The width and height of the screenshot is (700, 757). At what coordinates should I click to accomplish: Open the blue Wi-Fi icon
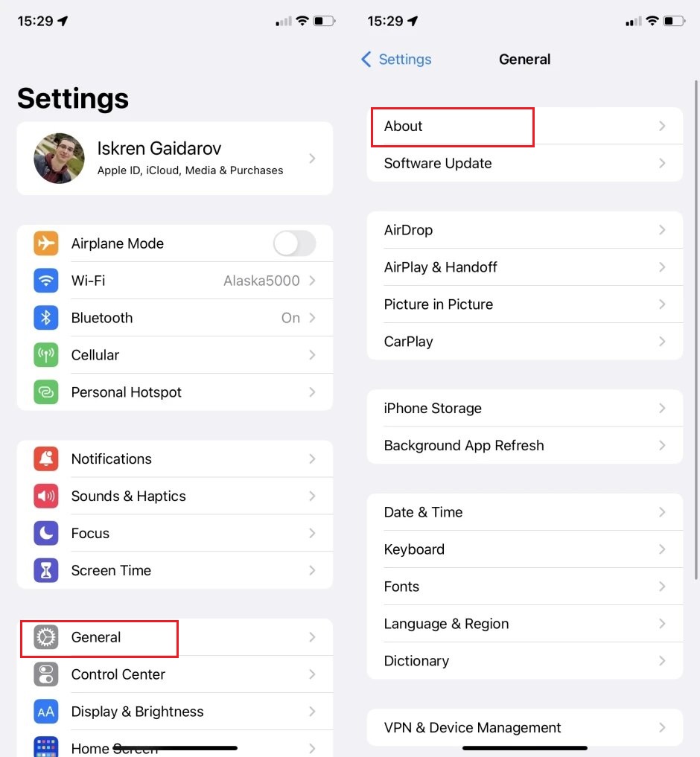point(46,281)
